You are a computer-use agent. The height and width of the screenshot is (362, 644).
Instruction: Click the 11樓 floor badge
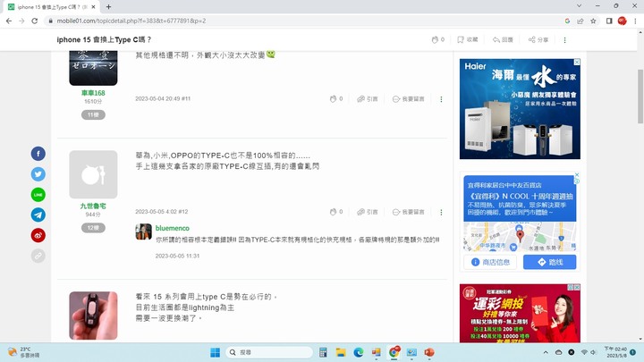(x=93, y=115)
